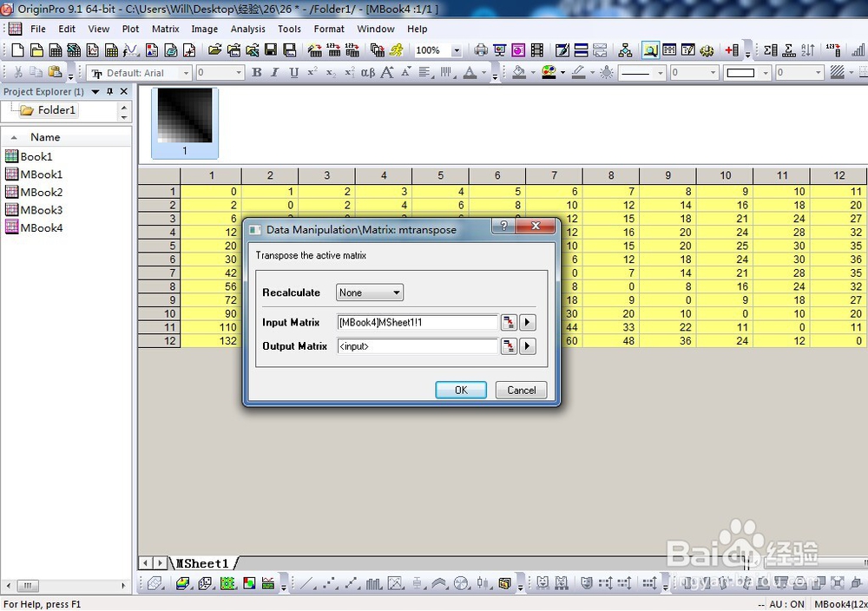Open the Recalculate dropdown set to None
868x611 pixels.
370,292
